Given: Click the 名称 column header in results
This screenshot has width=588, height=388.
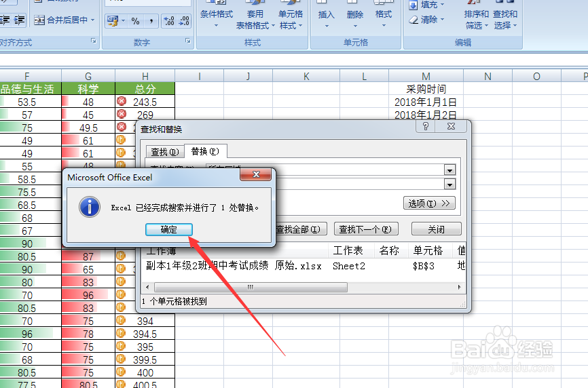Looking at the screenshot, I should point(389,250).
